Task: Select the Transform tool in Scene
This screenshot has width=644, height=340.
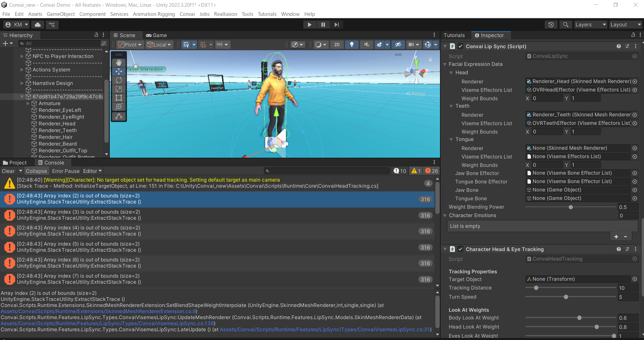Action: (x=119, y=106)
